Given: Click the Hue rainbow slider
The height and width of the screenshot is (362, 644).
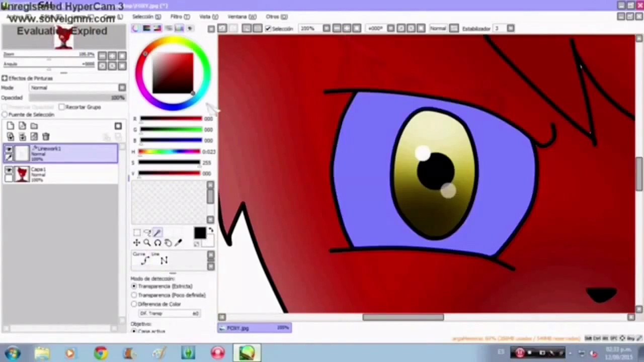Looking at the screenshot, I should pos(170,152).
